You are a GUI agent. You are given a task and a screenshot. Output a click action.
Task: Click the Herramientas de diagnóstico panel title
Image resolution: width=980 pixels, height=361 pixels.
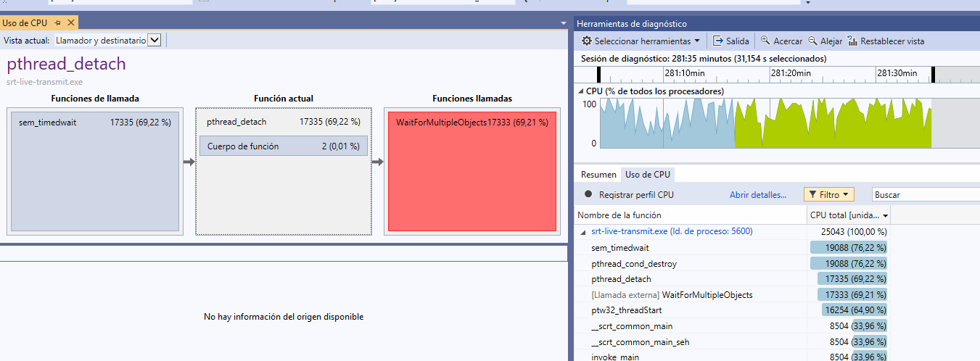631,24
